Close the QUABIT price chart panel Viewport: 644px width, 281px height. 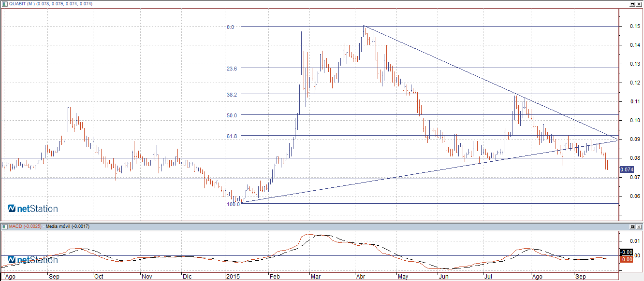point(638,4)
